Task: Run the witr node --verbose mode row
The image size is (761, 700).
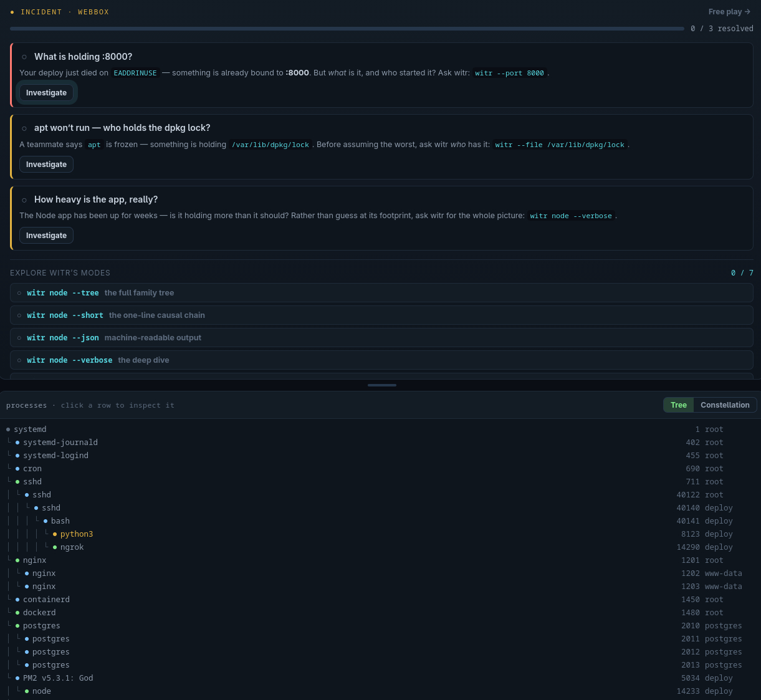Action: 381,360
